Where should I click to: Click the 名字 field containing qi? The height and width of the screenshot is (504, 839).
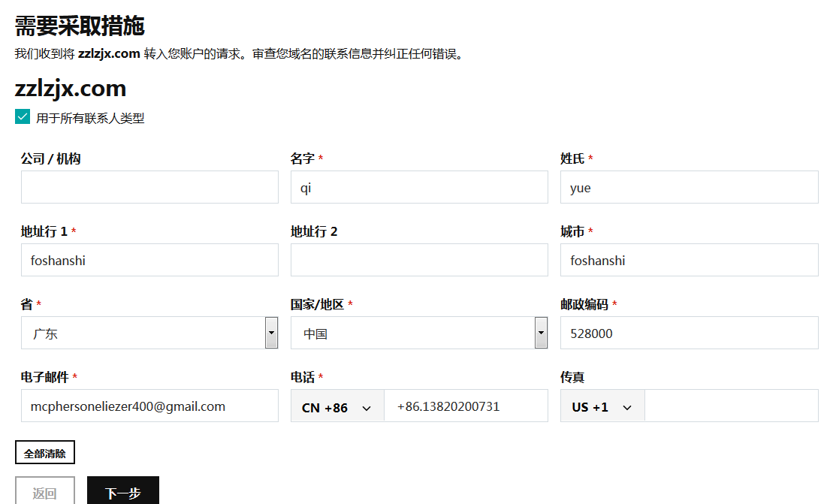pyautogui.click(x=419, y=187)
